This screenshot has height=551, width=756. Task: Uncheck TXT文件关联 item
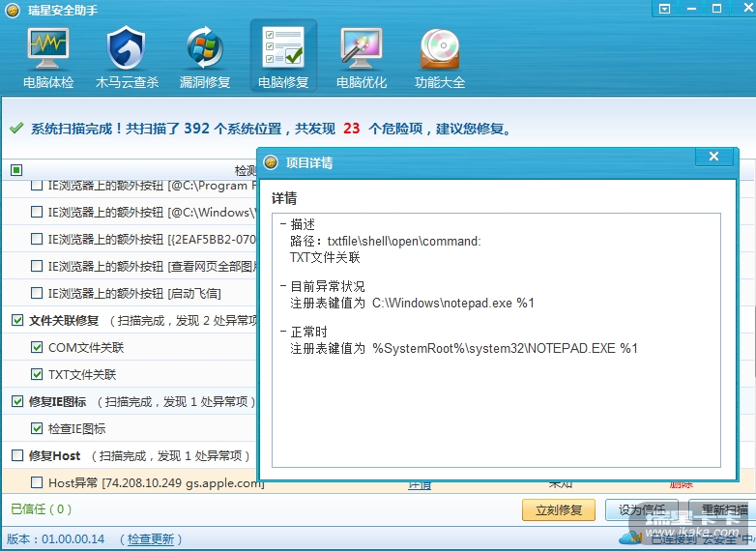coord(37,374)
